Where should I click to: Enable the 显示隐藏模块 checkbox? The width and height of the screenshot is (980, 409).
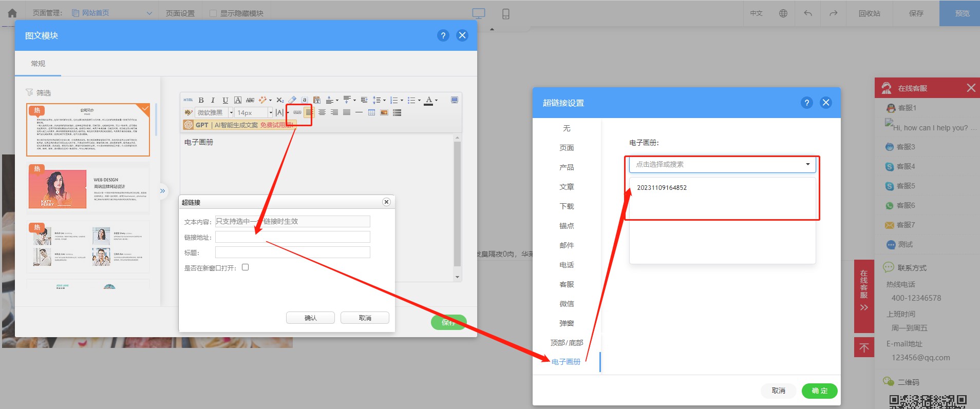click(x=213, y=13)
